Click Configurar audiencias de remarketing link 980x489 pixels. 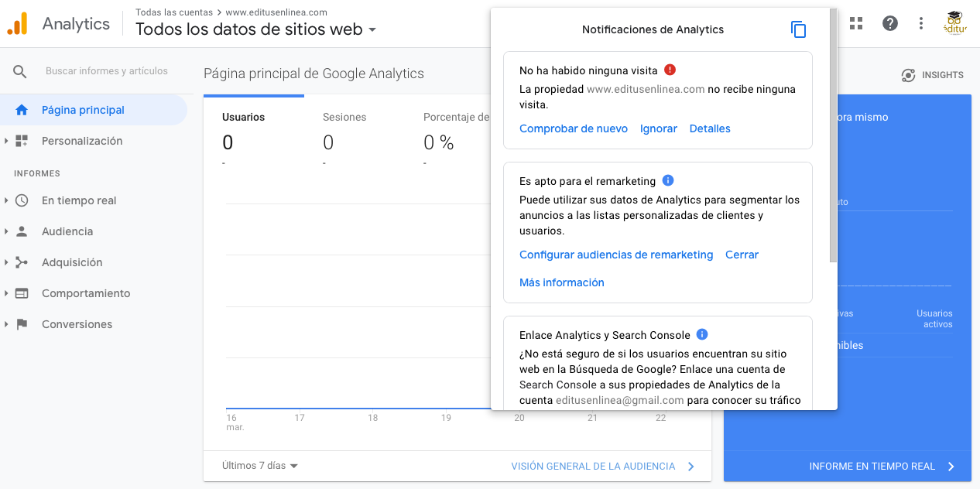tap(616, 255)
